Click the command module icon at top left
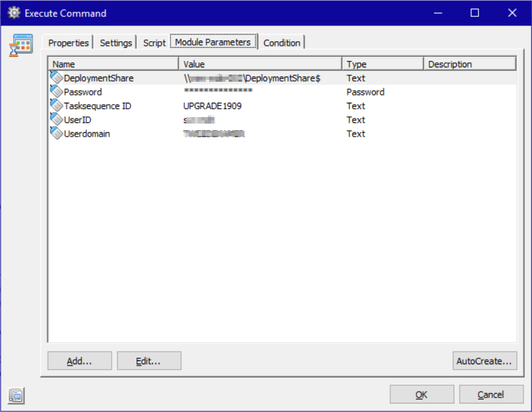The image size is (532, 412). tap(21, 45)
